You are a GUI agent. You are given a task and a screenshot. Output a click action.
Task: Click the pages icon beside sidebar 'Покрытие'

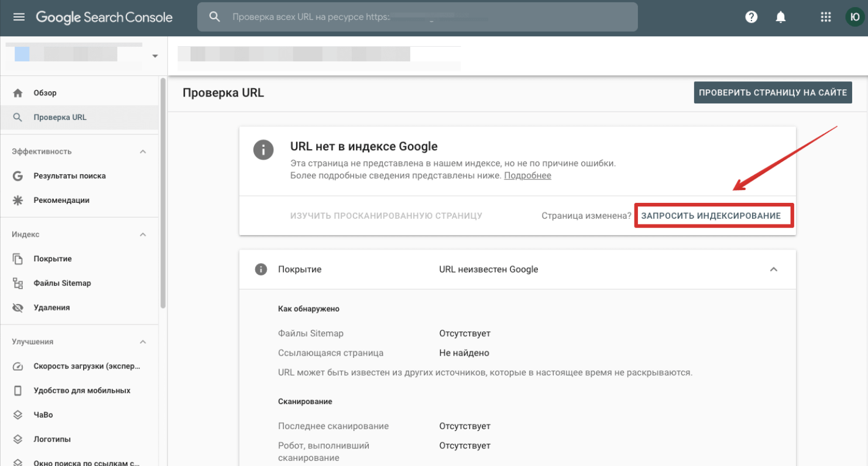point(18,259)
